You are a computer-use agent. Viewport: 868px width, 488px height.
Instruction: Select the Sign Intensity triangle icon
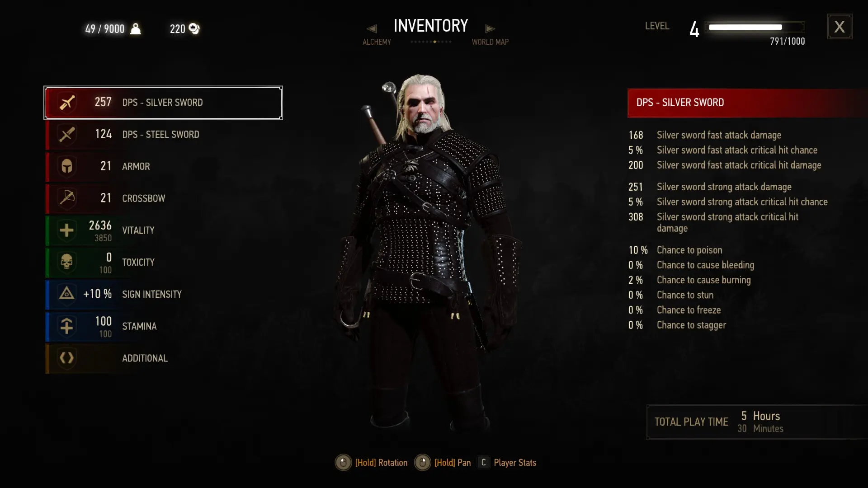[x=67, y=294]
